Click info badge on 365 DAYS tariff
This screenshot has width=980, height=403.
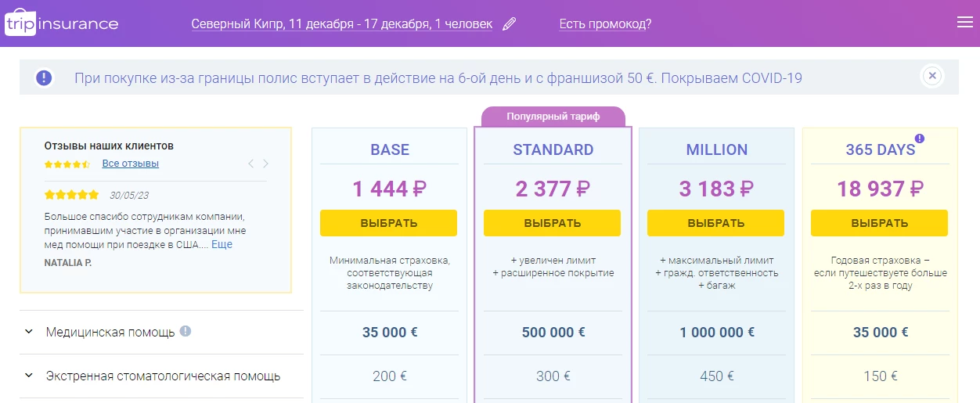(x=920, y=139)
